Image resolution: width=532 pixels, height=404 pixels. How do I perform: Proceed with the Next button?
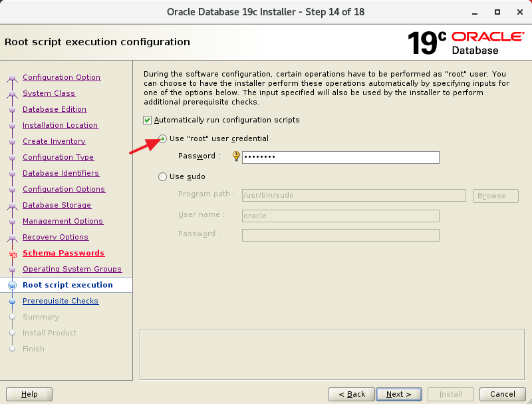tap(398, 394)
